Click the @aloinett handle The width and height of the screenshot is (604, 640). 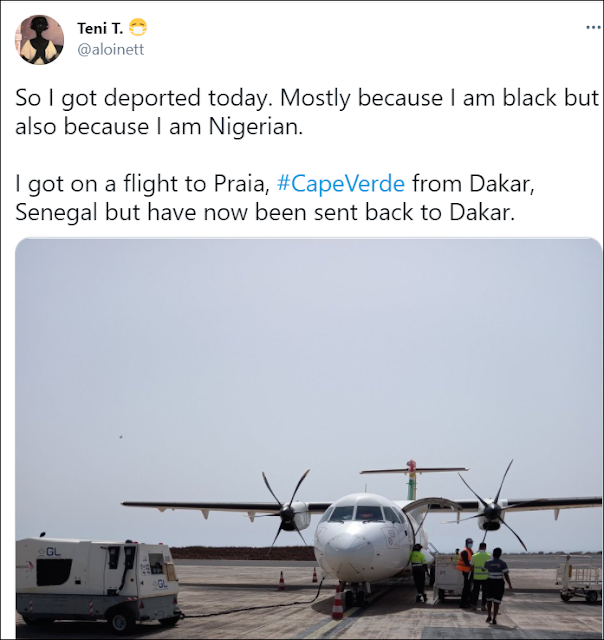coord(111,49)
